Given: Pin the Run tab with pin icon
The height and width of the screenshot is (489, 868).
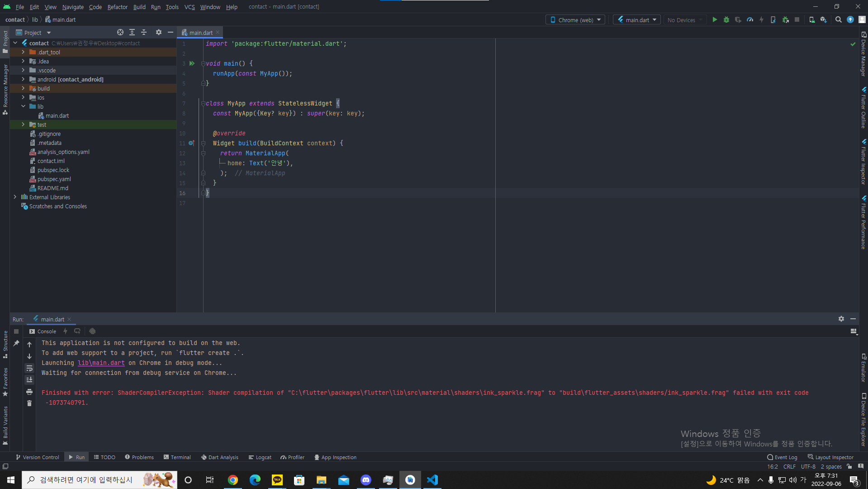Looking at the screenshot, I should coord(16,344).
